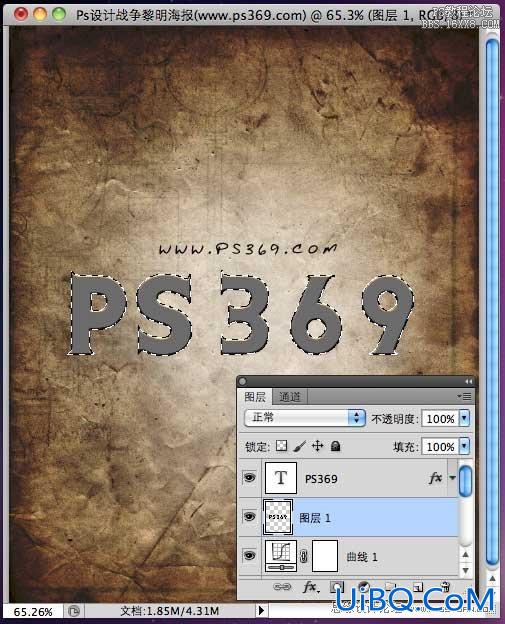Click the green zoom window button
The image size is (505, 624).
tap(59, 14)
